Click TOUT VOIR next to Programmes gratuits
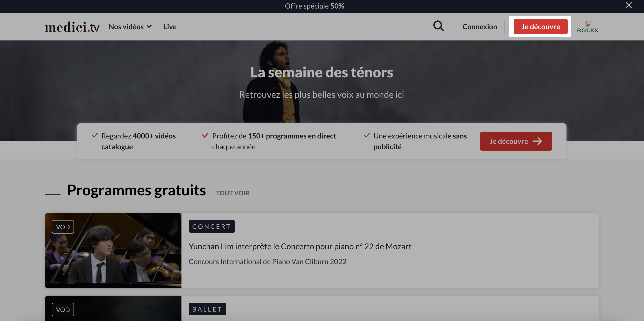Viewport: 644px width, 321px height. click(x=233, y=193)
